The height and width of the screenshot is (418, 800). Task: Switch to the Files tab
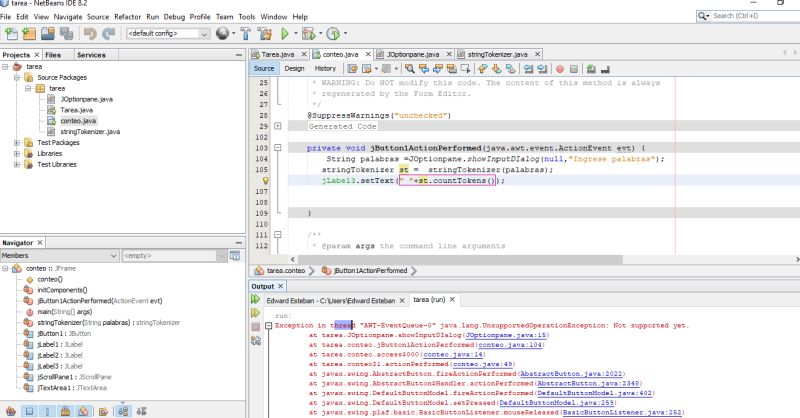[x=53, y=55]
